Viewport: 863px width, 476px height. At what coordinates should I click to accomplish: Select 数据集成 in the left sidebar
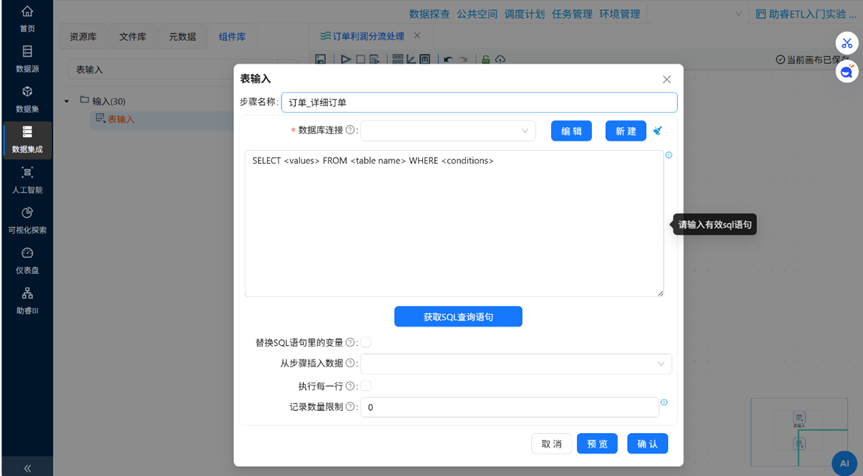pos(27,140)
